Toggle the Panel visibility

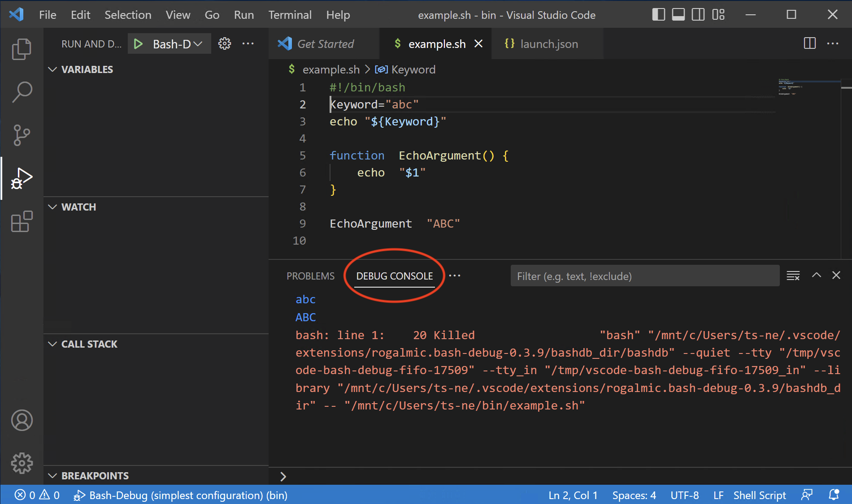678,14
